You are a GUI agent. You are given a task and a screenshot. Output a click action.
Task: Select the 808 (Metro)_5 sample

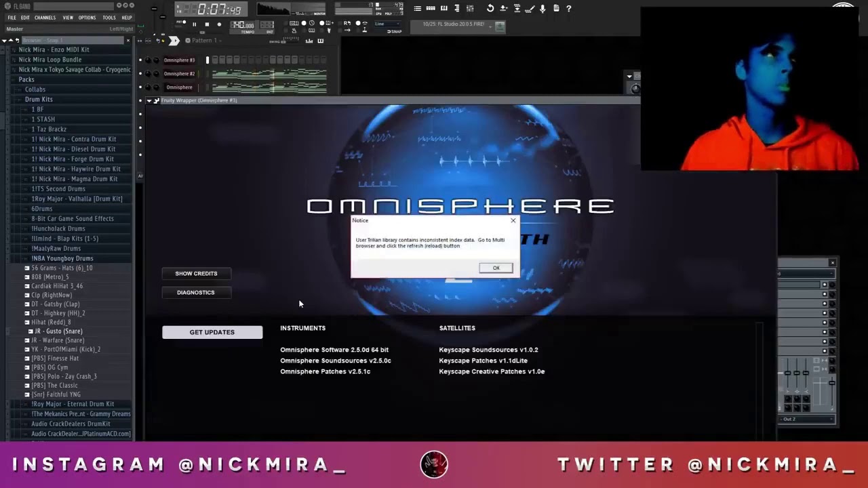(50, 277)
